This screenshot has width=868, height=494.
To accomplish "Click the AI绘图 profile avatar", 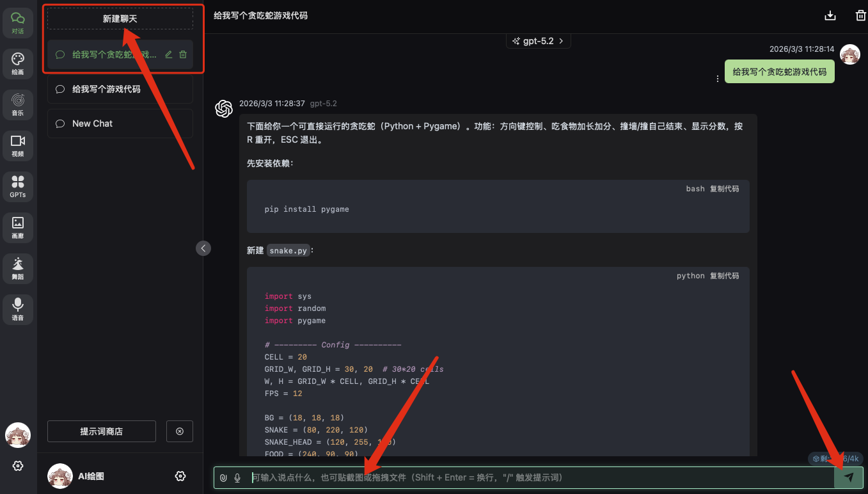I will pyautogui.click(x=60, y=476).
